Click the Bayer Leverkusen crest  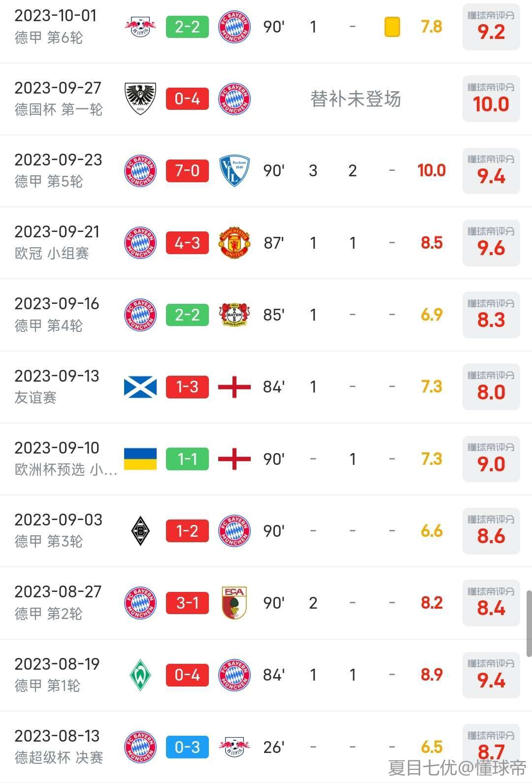pyautogui.click(x=234, y=315)
